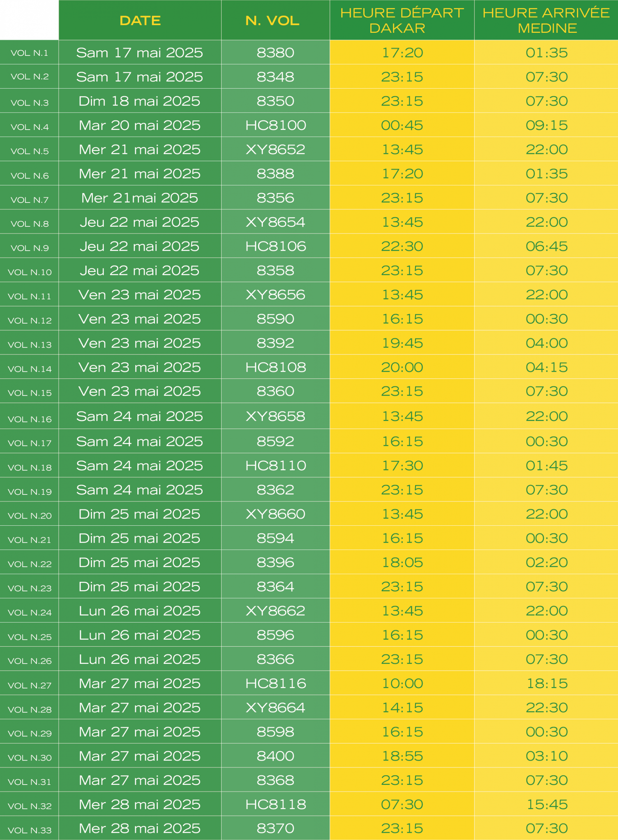
Task: Click the VOL N.1 row label
Action: pos(30,53)
